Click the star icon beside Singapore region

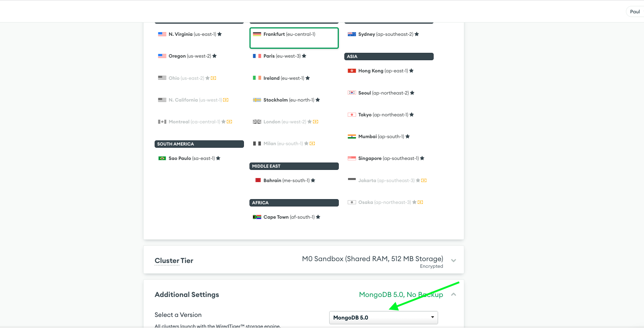[422, 158]
